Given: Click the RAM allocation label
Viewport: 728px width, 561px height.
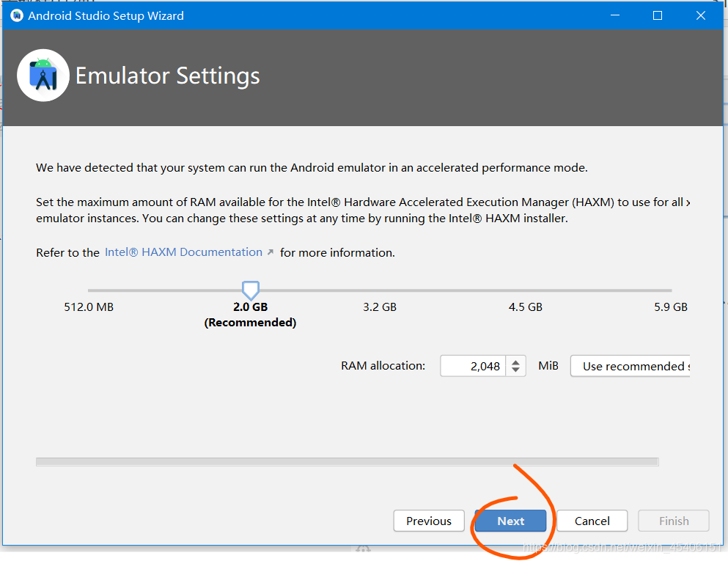Looking at the screenshot, I should pyautogui.click(x=383, y=366).
